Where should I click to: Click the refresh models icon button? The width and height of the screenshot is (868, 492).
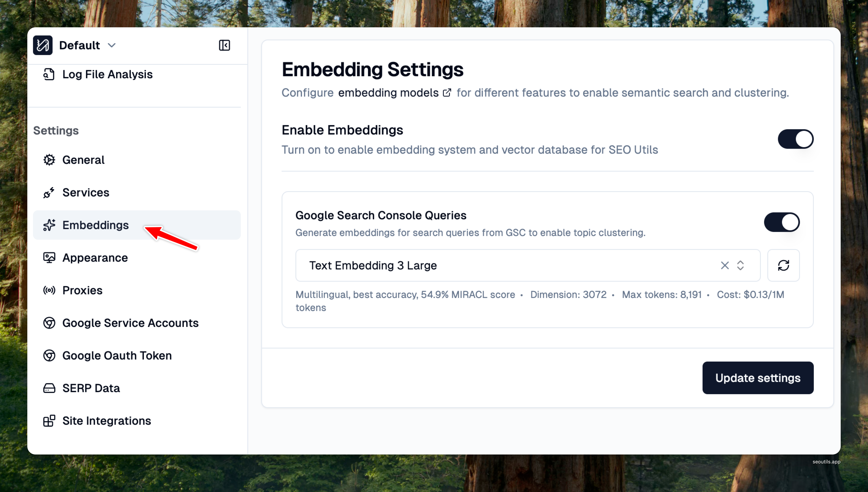click(783, 265)
